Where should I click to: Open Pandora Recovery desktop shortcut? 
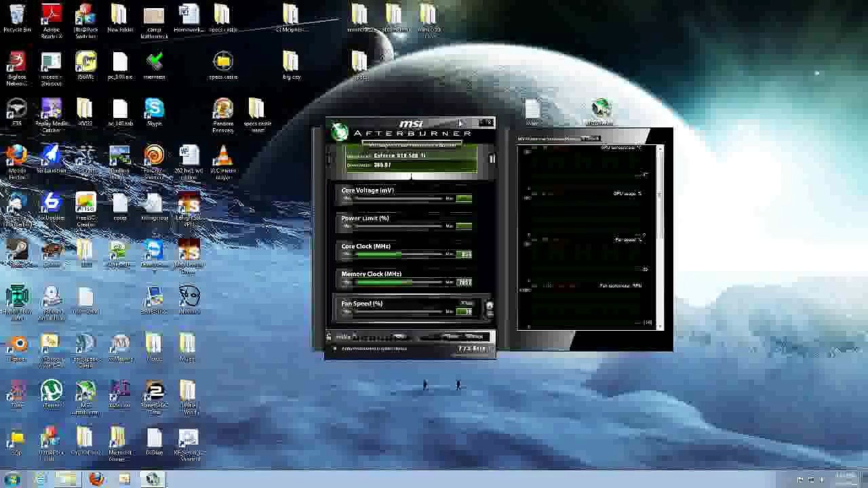[222, 116]
